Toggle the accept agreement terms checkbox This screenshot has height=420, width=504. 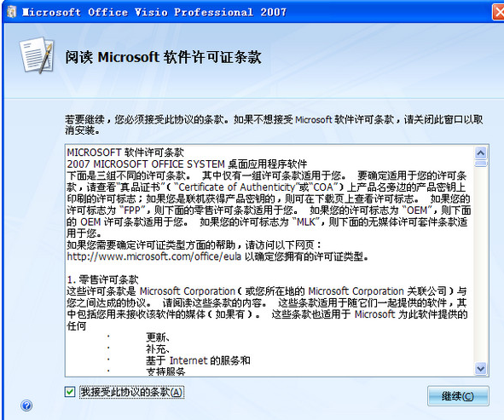click(x=70, y=392)
